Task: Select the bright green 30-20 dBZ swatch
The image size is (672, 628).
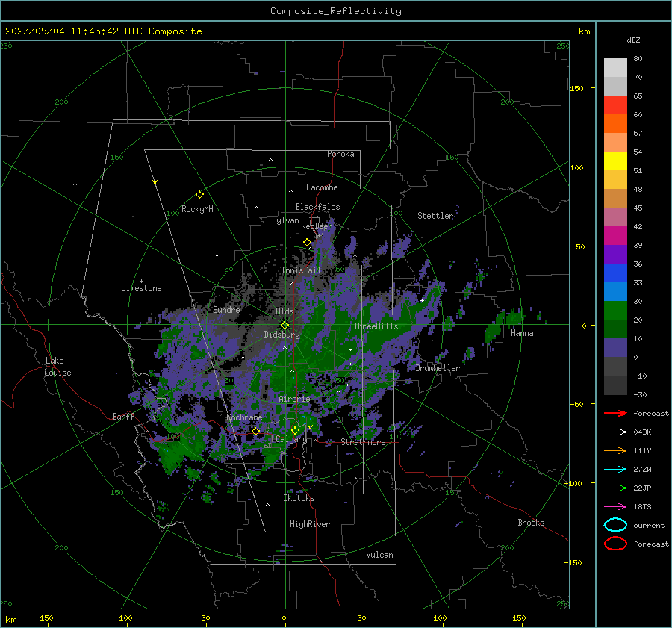Action: 615,311
